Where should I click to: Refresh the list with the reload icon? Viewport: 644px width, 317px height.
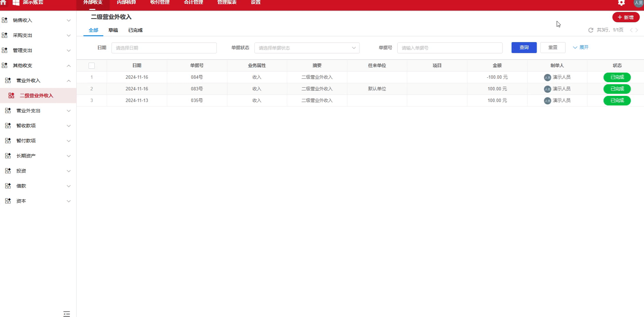(x=591, y=30)
